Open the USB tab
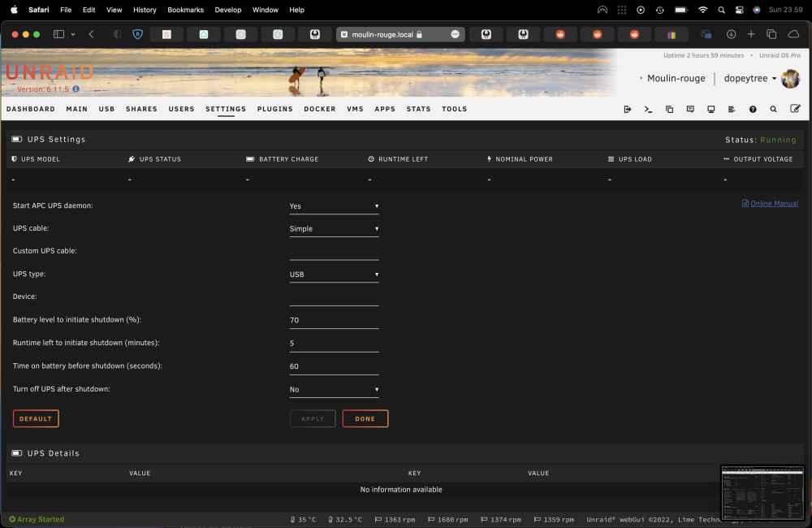Screen dimensions: 812x528 [106, 109]
